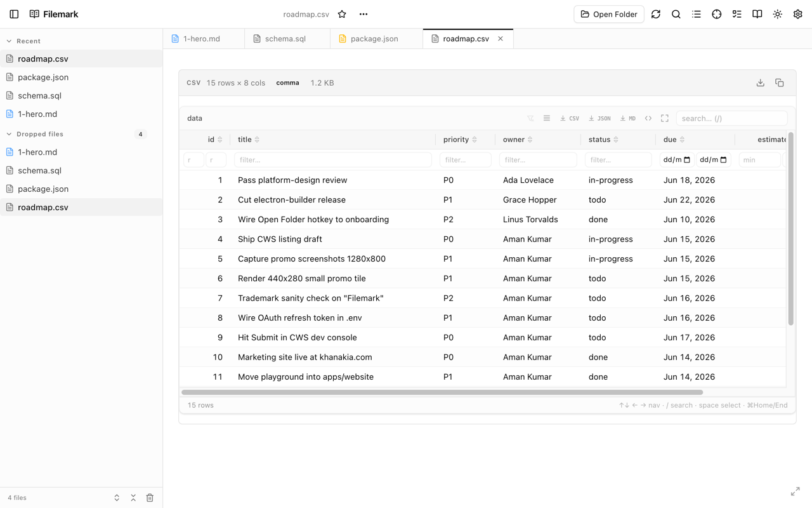Click the table's horizontal scrollbar
The image size is (812, 508).
442,392
